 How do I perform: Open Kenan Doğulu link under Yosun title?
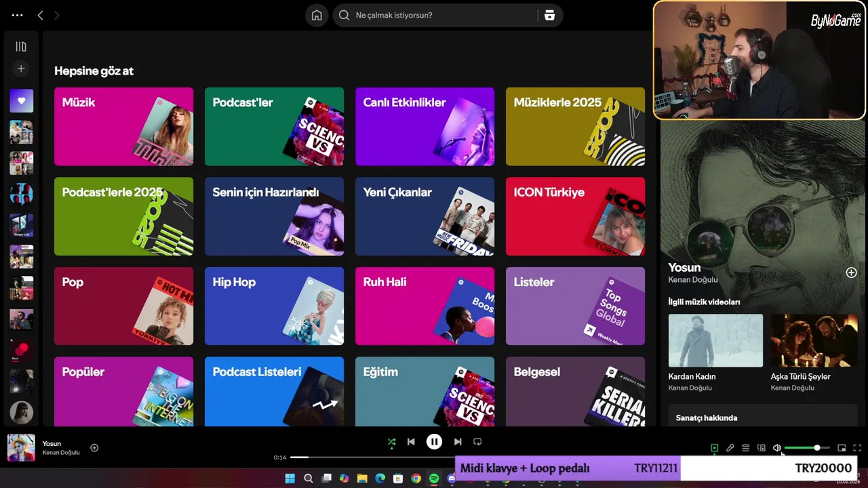click(693, 280)
